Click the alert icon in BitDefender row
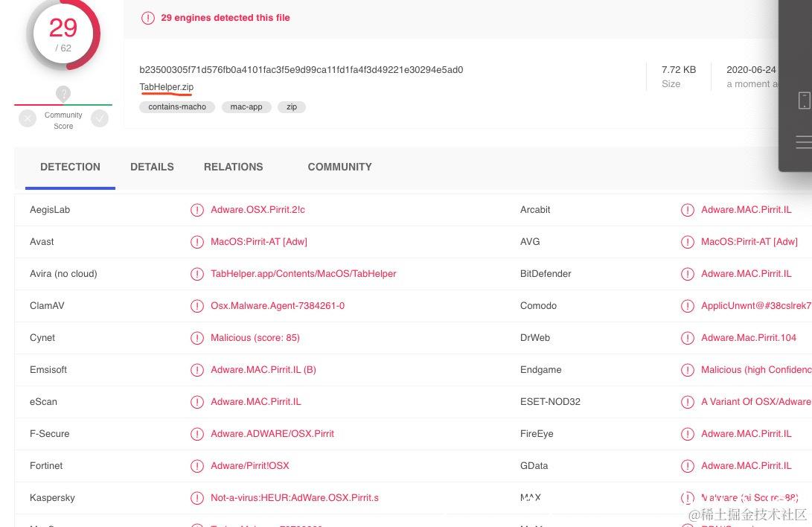This screenshot has width=812, height=527. tap(688, 275)
